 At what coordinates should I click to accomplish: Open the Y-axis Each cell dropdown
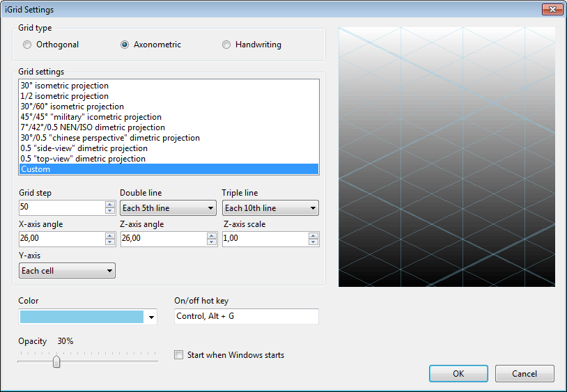pyautogui.click(x=67, y=271)
